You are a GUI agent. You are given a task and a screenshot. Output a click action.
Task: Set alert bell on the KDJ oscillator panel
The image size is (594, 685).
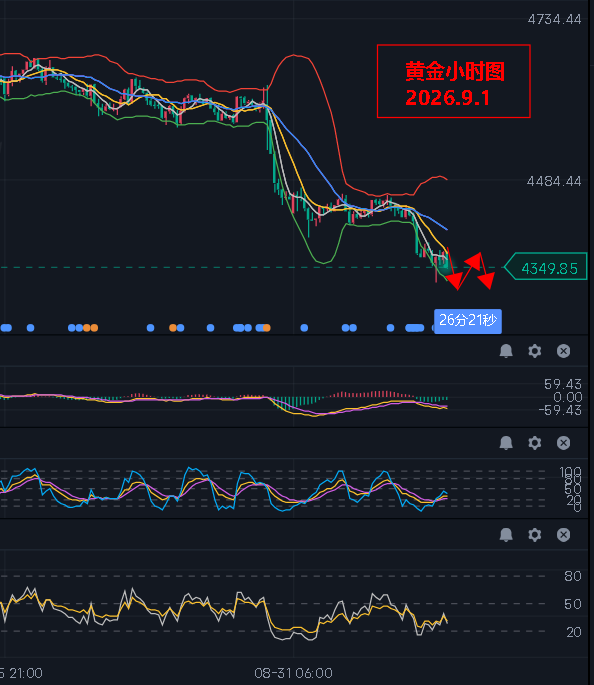click(x=506, y=443)
